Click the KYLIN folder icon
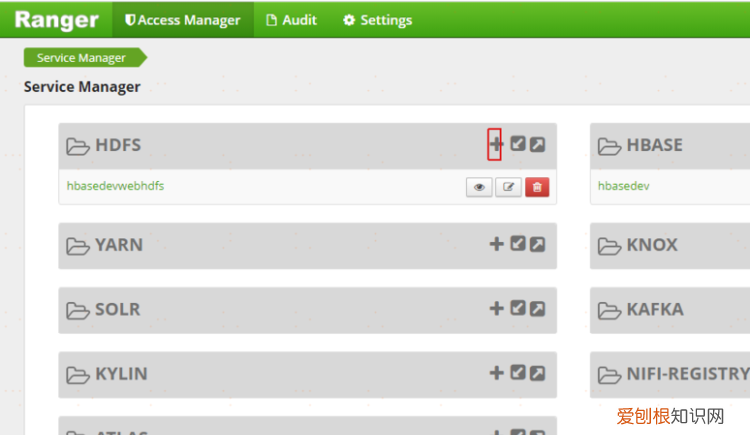Image resolution: width=750 pixels, height=435 pixels. (77, 375)
